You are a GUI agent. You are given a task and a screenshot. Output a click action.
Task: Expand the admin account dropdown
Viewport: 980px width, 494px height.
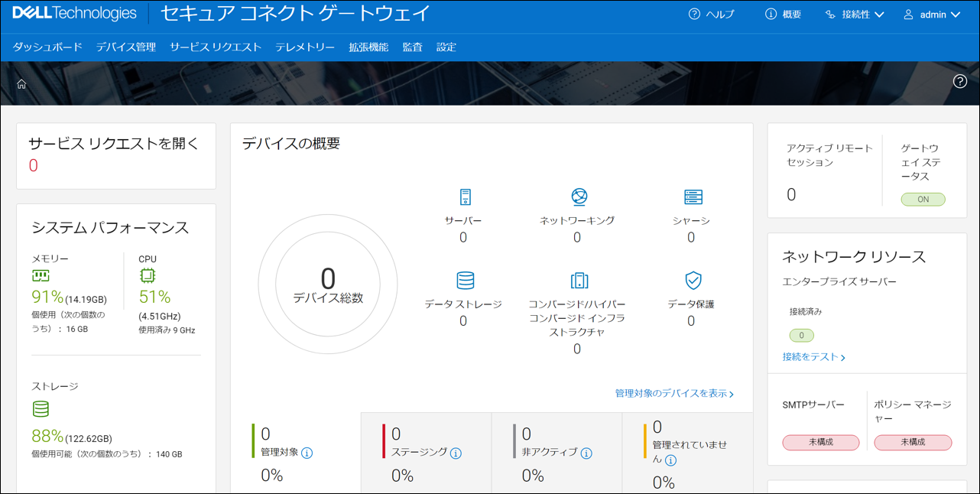point(955,15)
